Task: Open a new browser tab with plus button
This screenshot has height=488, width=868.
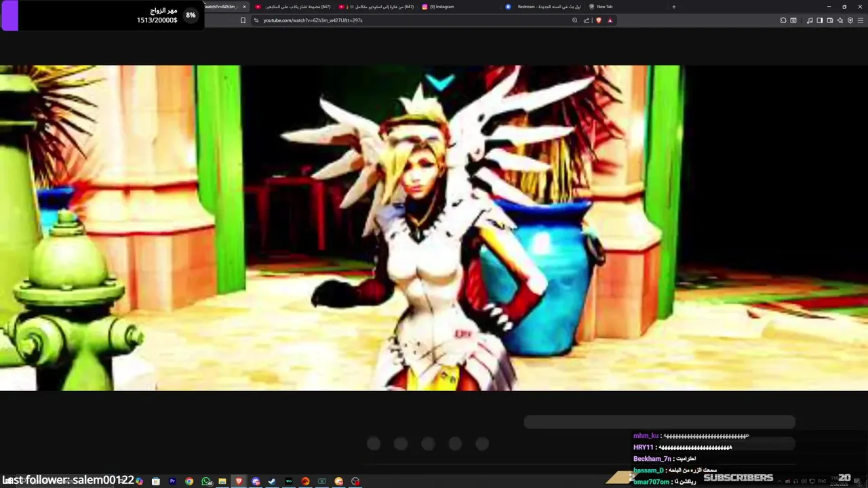Action: tap(674, 7)
